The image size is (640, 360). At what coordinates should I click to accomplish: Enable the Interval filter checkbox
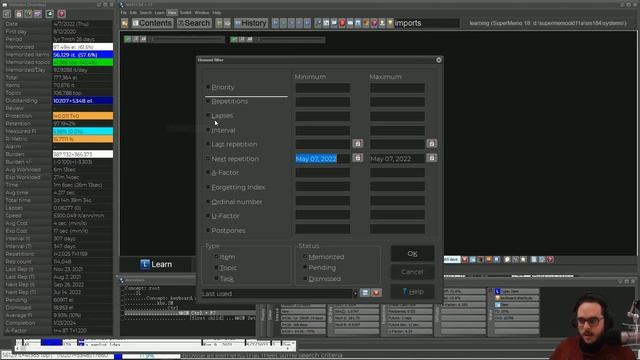pos(208,130)
